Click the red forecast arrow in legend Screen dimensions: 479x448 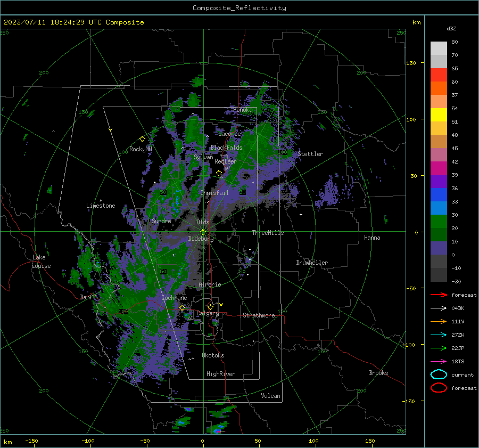click(439, 295)
